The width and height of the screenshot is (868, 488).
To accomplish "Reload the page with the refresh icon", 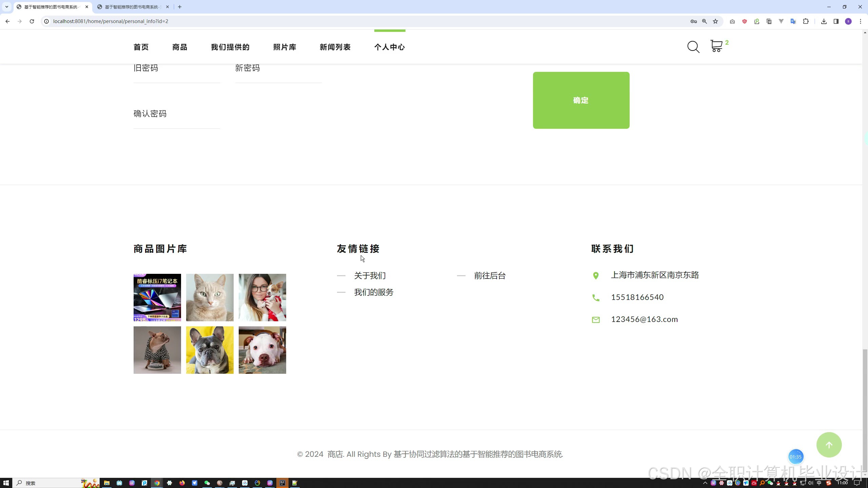I will coord(32,21).
